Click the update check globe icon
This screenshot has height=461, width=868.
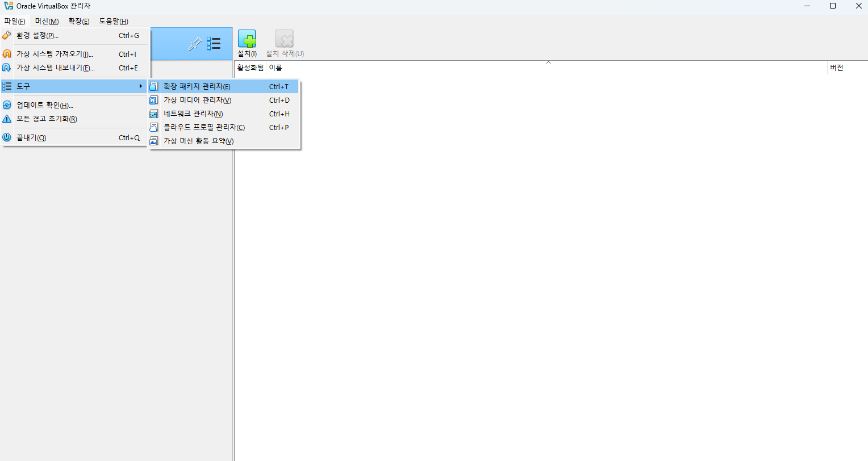[7, 105]
